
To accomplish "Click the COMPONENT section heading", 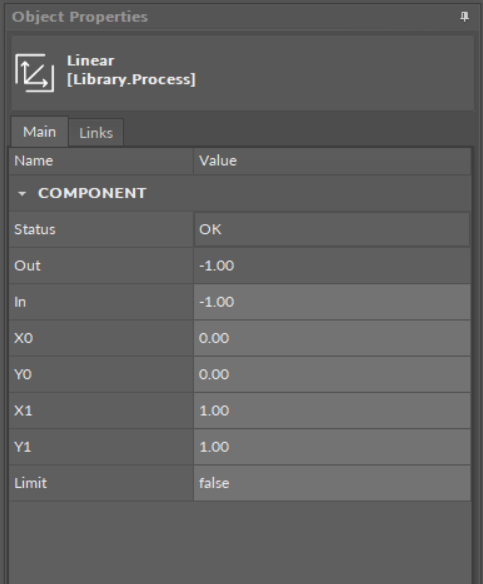I will (x=92, y=193).
